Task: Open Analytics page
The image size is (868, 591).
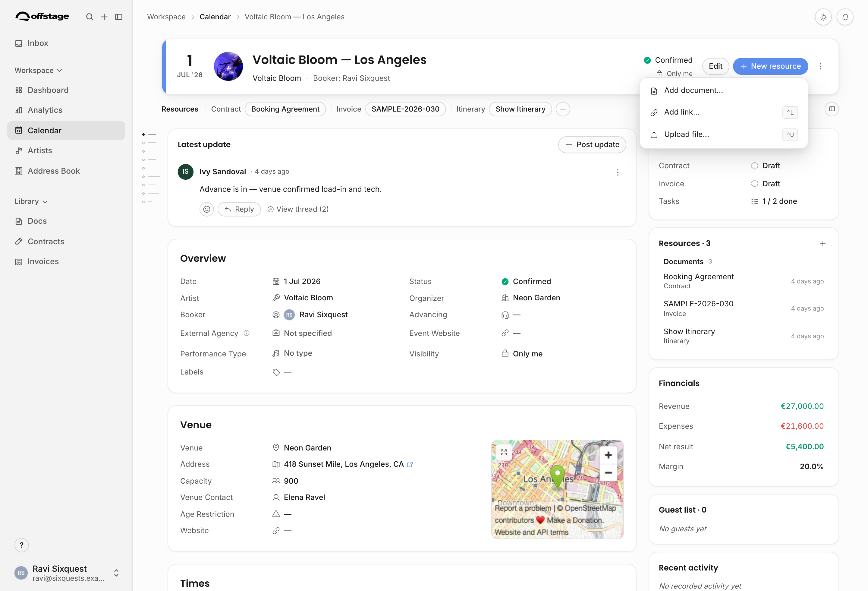Action: 66,110
